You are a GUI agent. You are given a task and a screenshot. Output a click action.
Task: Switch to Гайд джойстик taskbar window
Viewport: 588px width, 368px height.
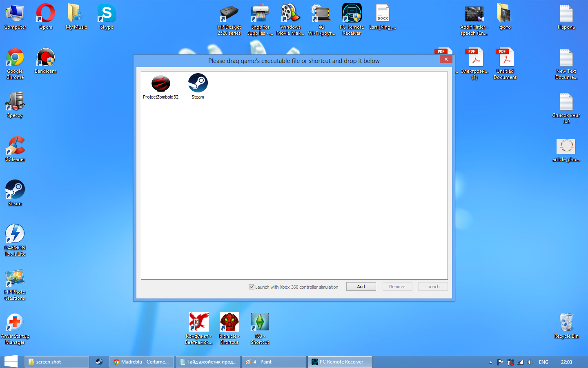208,362
